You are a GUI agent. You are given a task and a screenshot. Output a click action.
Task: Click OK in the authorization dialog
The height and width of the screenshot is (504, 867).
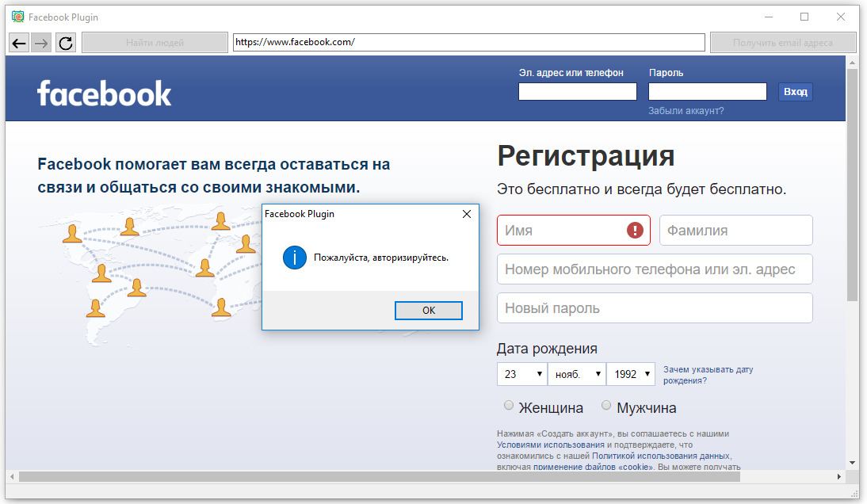(429, 310)
